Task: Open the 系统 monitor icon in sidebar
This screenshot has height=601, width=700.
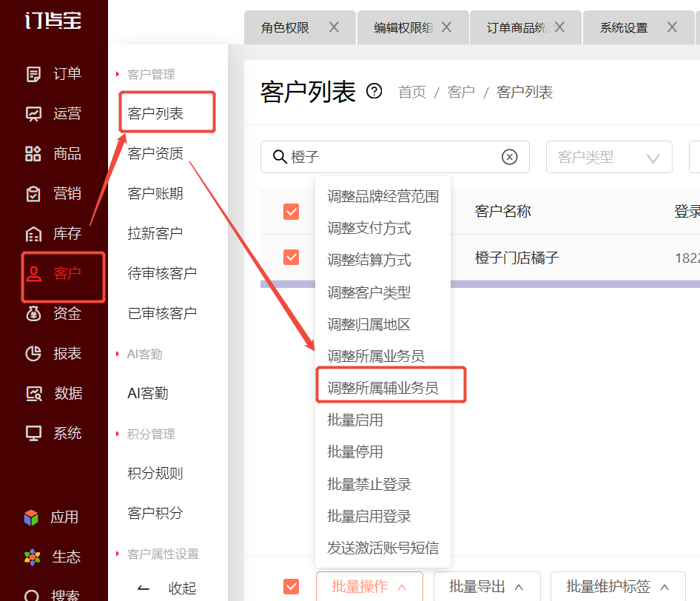Action: [x=33, y=433]
